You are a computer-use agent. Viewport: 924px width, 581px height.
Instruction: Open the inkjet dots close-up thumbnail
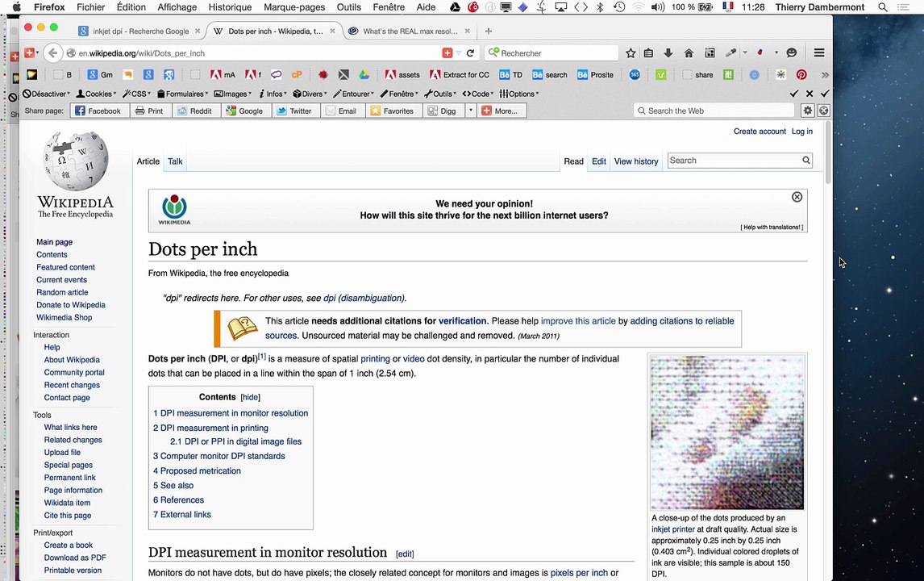tap(727, 433)
